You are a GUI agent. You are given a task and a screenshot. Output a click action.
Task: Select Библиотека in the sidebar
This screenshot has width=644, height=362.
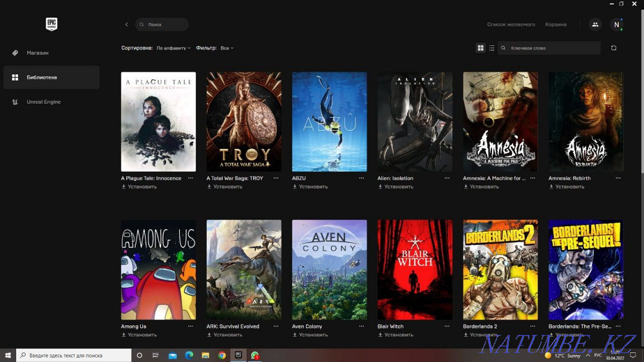click(42, 77)
